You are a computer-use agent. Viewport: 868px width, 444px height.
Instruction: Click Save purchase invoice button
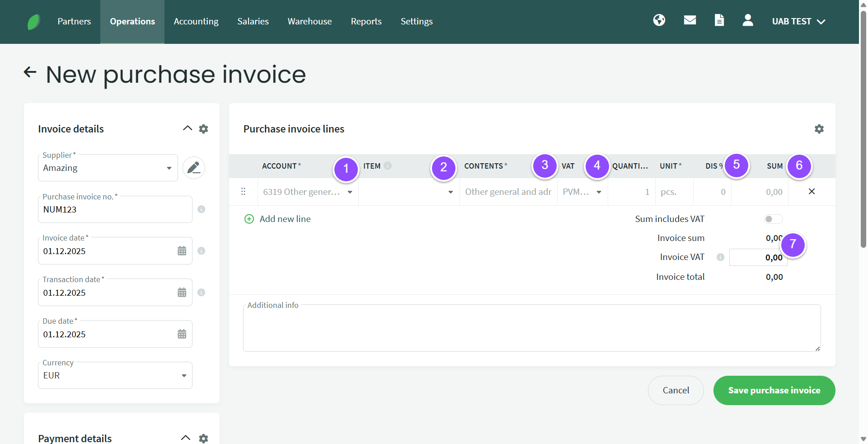pos(774,390)
